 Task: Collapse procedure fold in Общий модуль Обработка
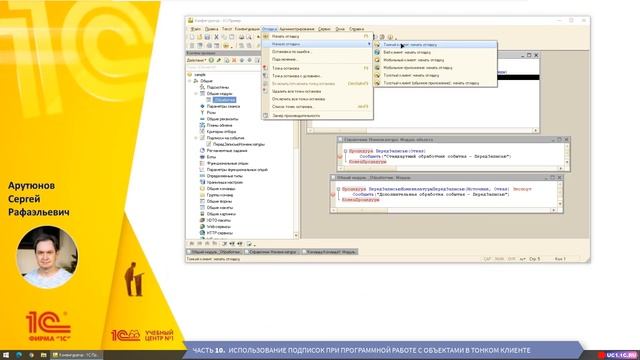tap(338, 189)
